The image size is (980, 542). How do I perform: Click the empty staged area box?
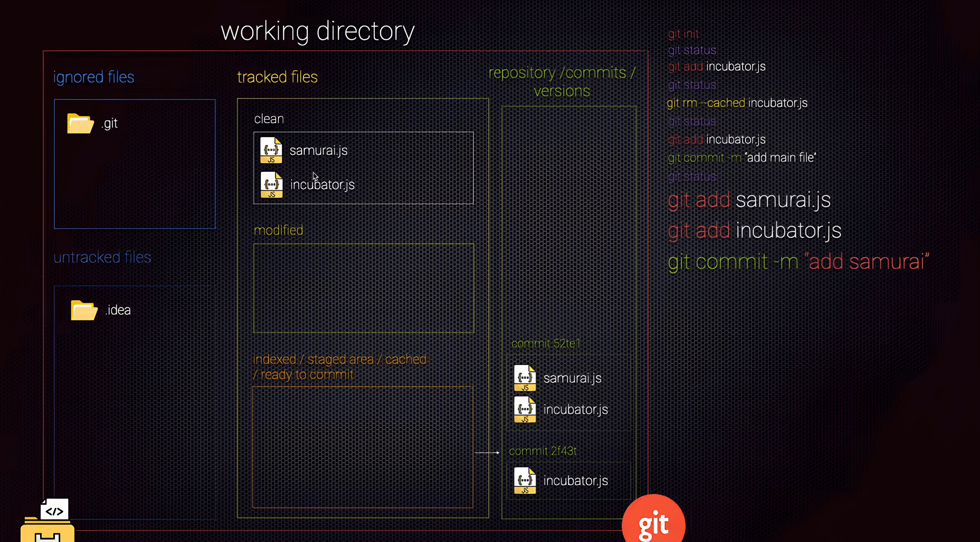[x=363, y=447]
